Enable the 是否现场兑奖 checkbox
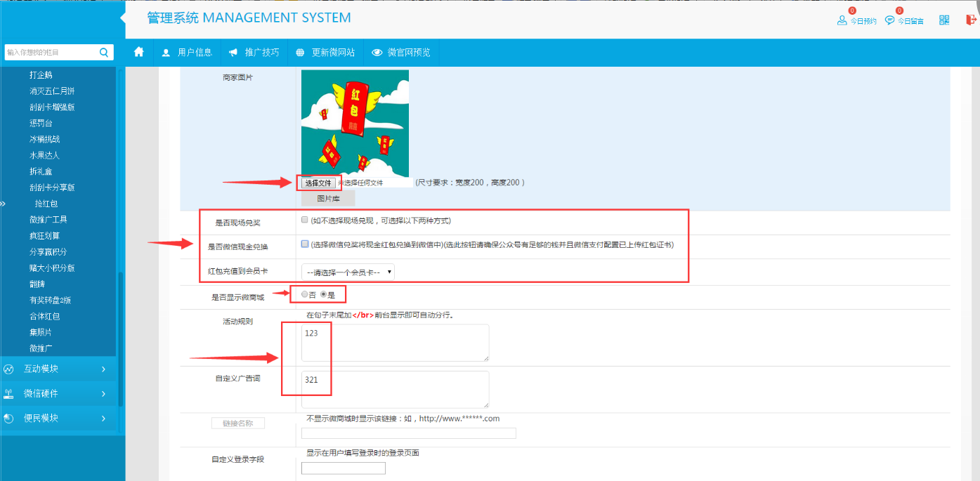980x481 pixels. click(305, 220)
